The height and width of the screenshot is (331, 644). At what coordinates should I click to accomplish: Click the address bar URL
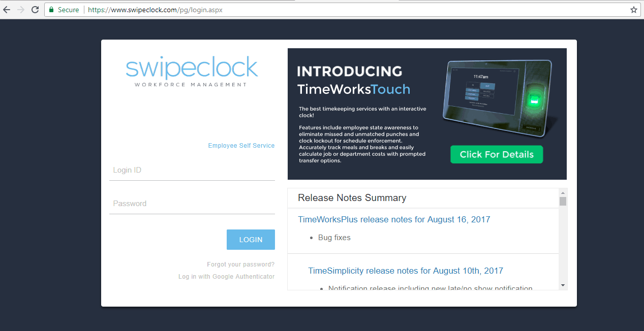pos(155,10)
